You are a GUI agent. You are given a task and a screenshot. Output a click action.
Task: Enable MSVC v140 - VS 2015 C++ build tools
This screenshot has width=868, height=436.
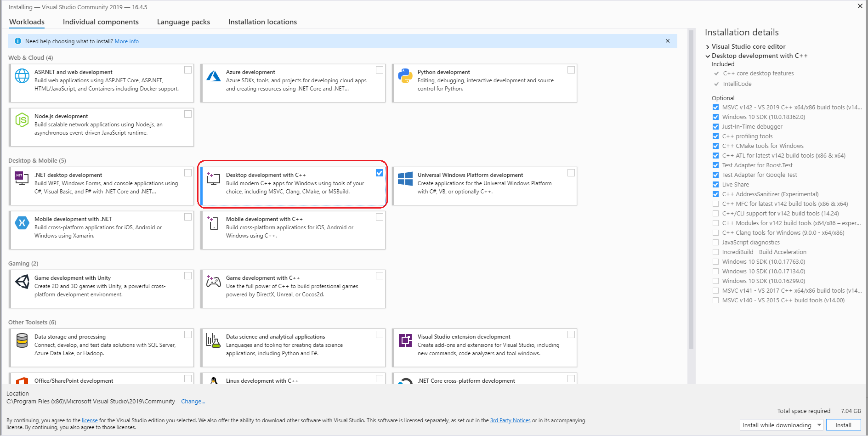click(715, 300)
